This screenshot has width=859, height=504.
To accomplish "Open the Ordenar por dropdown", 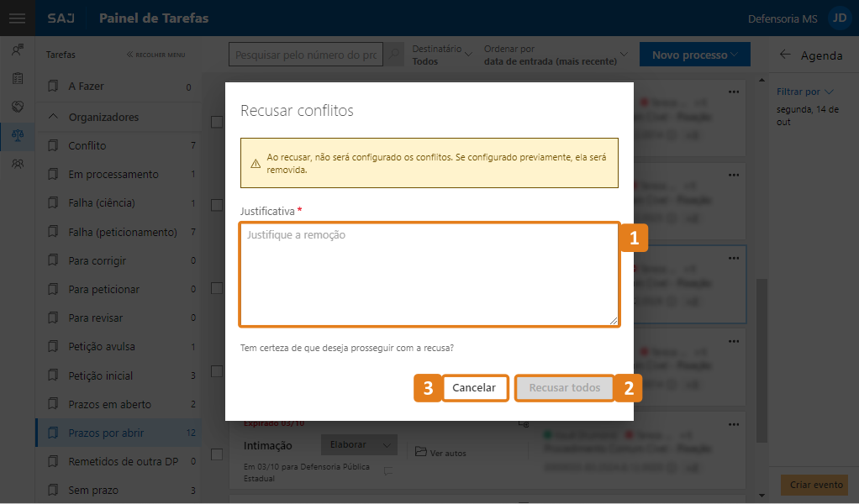I will 556,55.
